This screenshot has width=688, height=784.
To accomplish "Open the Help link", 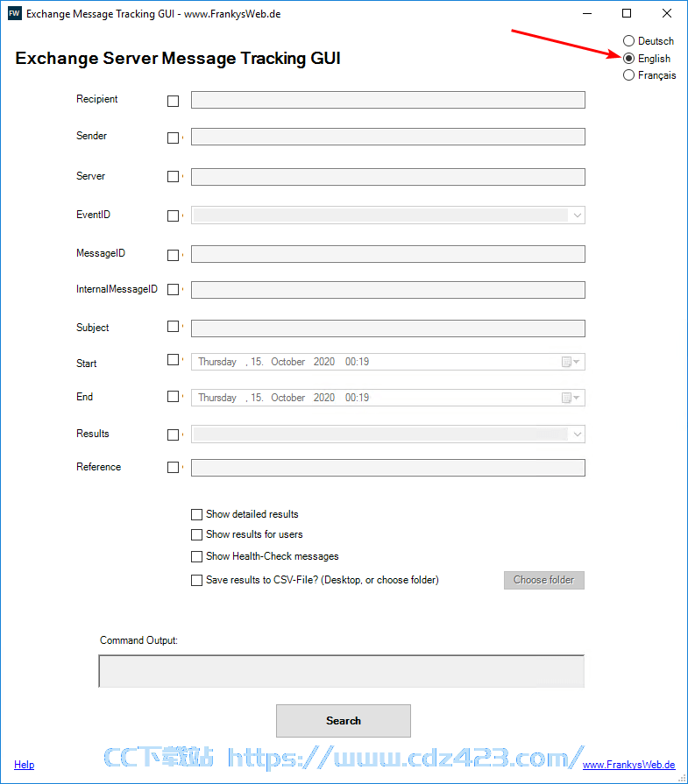I will point(24,765).
